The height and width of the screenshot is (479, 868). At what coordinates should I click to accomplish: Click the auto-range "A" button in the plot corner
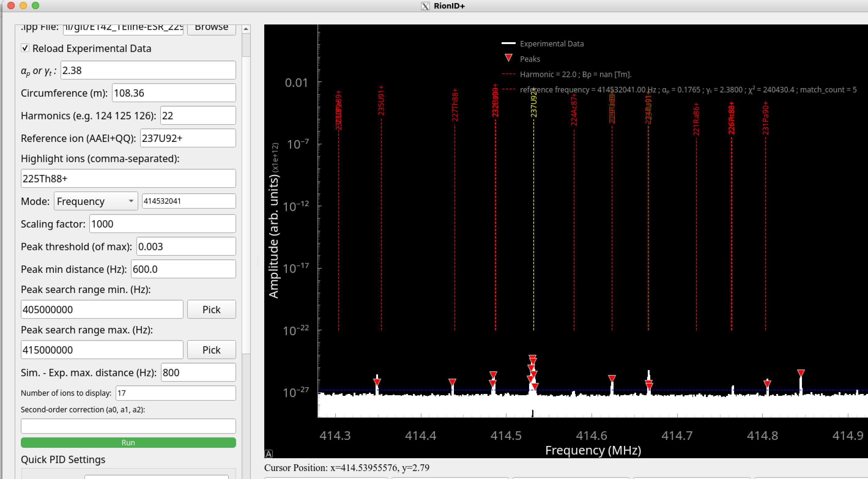[269, 454]
